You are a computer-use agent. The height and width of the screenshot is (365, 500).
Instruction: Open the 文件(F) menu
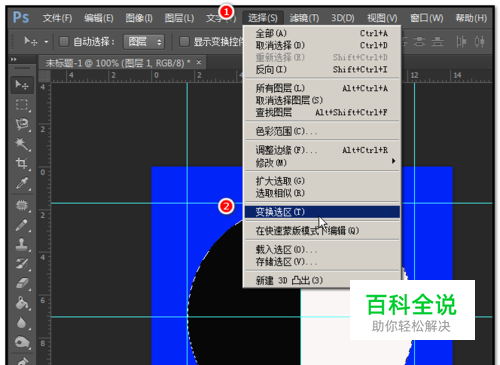pos(57,18)
